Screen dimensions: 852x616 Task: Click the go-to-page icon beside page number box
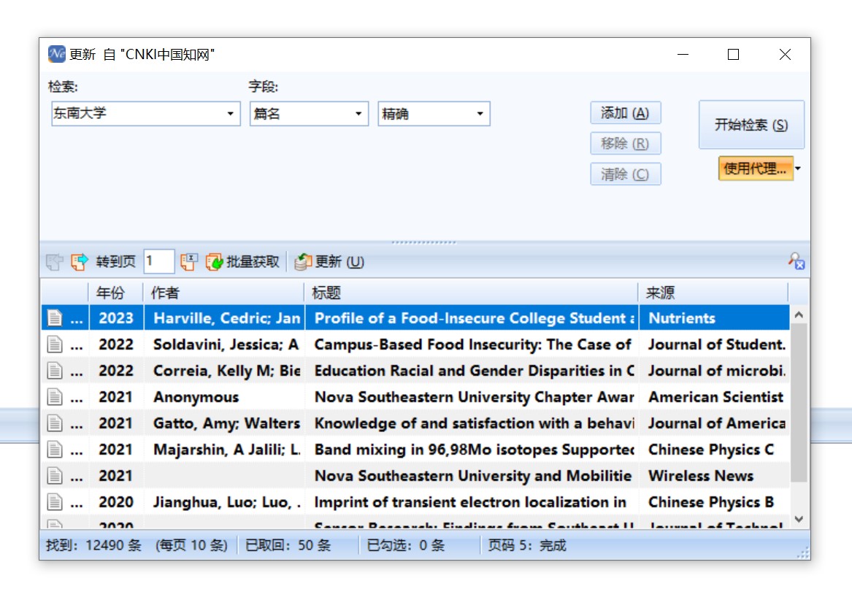pos(188,262)
